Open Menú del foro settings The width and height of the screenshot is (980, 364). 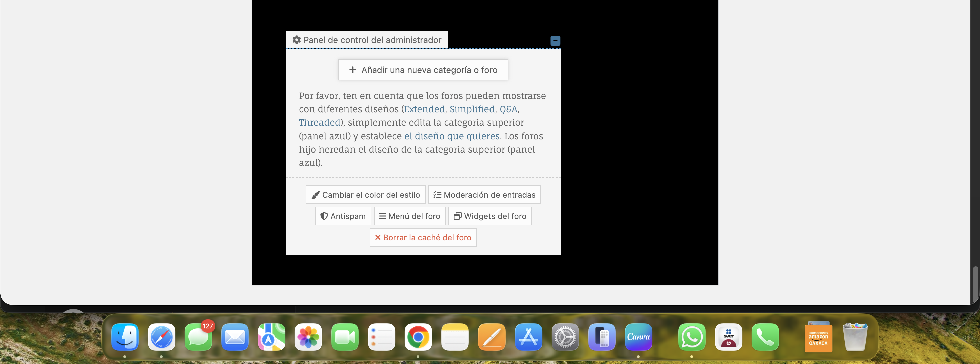click(410, 216)
